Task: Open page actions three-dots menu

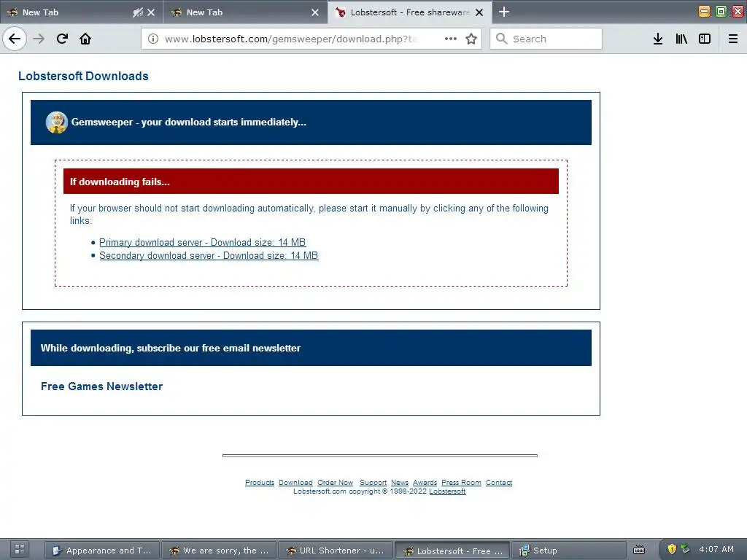Action: (x=451, y=39)
